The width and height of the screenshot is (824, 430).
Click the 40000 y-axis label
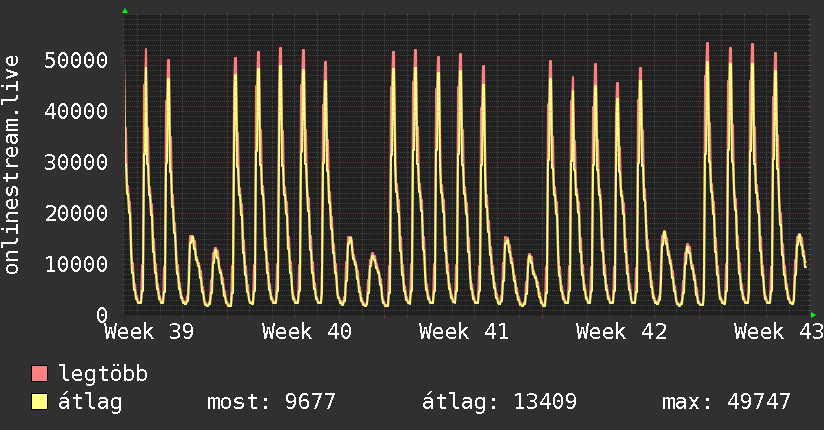76,111
